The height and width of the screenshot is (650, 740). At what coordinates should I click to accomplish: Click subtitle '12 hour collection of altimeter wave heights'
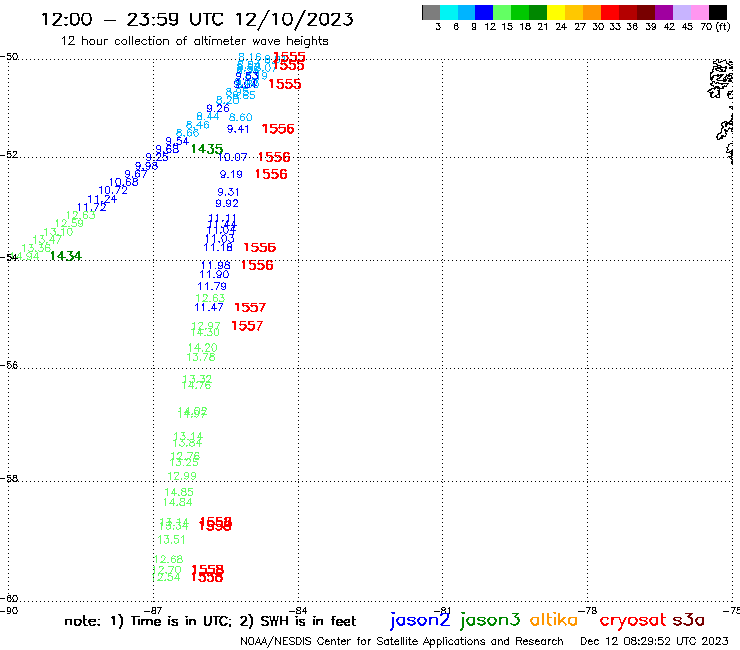coord(194,41)
